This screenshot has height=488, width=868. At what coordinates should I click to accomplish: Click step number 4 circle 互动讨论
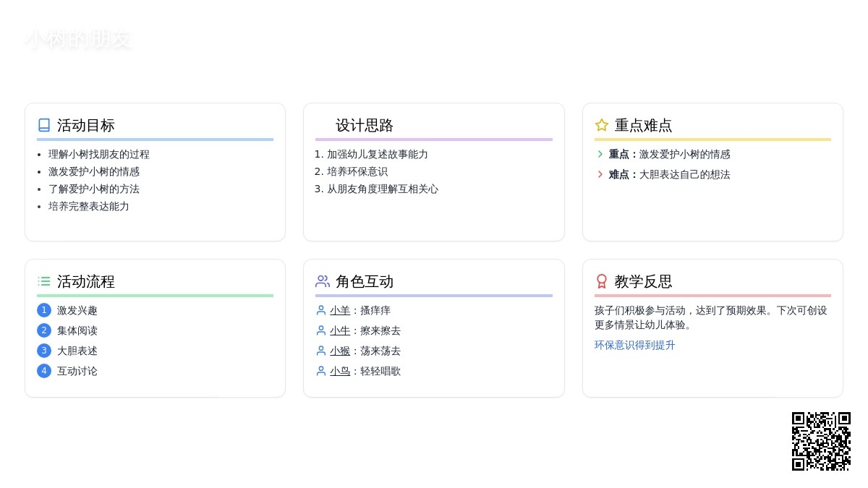click(x=44, y=371)
